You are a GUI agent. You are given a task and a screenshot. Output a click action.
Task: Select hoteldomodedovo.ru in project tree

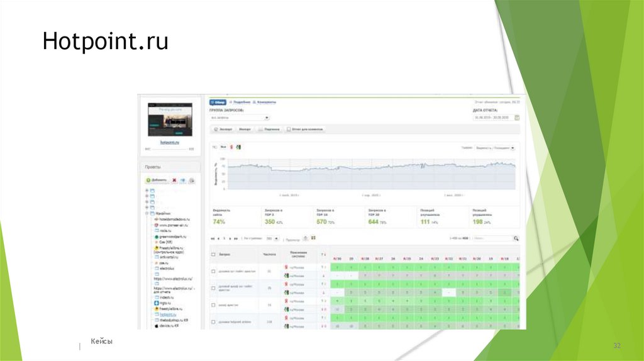[174, 219]
